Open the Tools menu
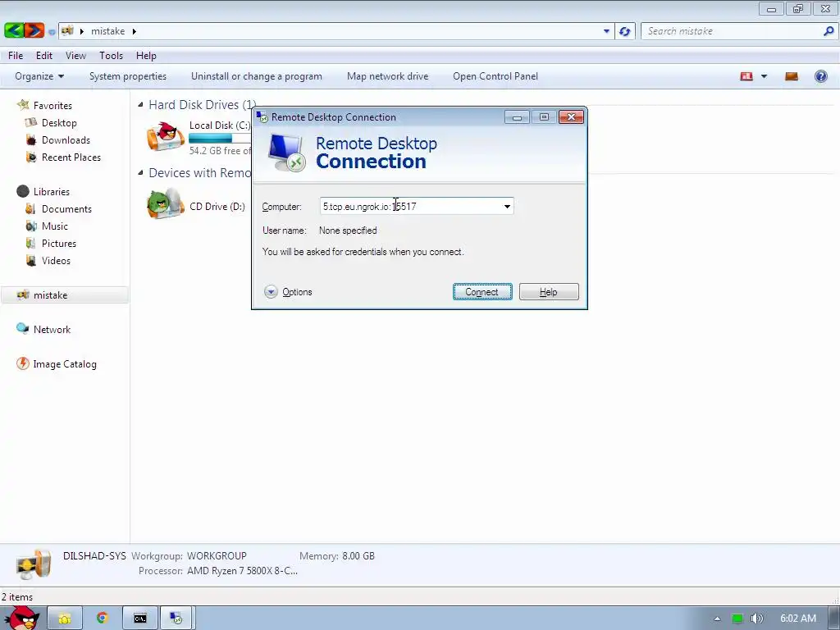Screen dimensions: 840x630 pos(111,55)
